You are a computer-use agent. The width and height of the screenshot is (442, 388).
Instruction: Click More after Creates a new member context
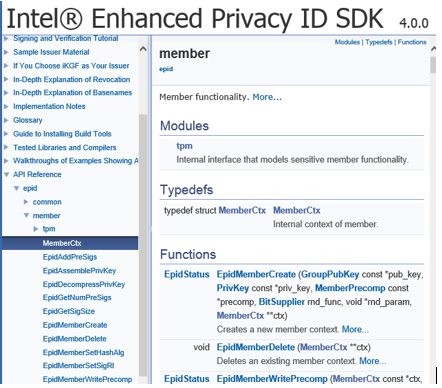355,329
